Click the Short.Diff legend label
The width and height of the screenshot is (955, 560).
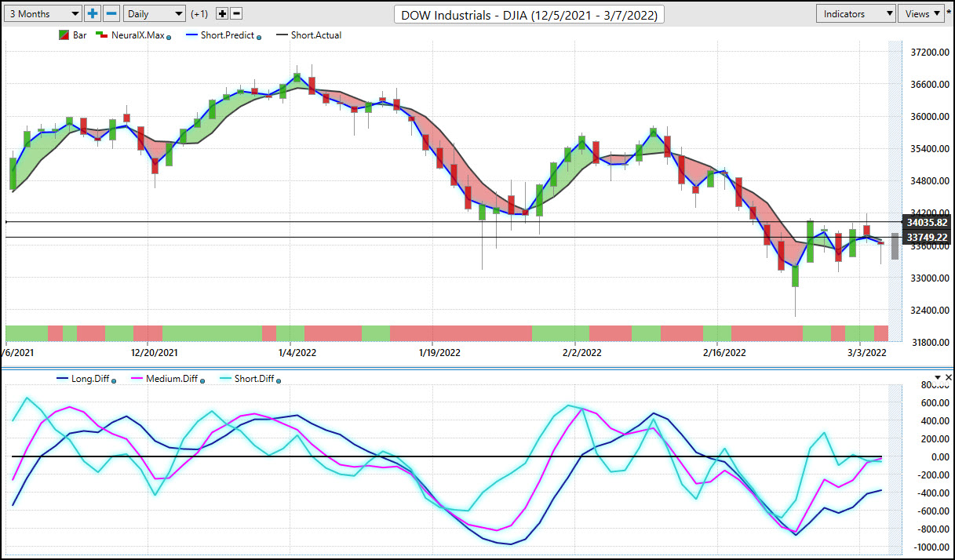[x=255, y=379]
